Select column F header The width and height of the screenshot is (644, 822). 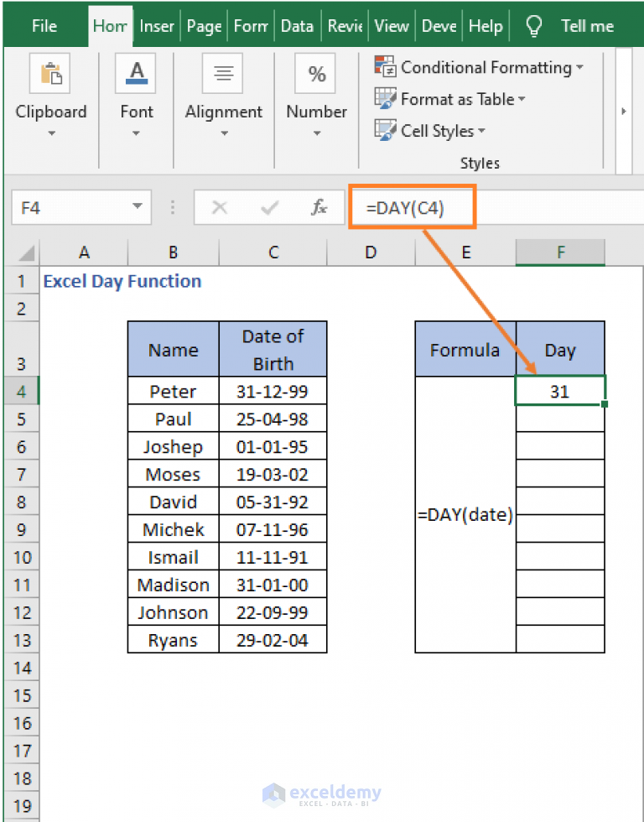560,252
